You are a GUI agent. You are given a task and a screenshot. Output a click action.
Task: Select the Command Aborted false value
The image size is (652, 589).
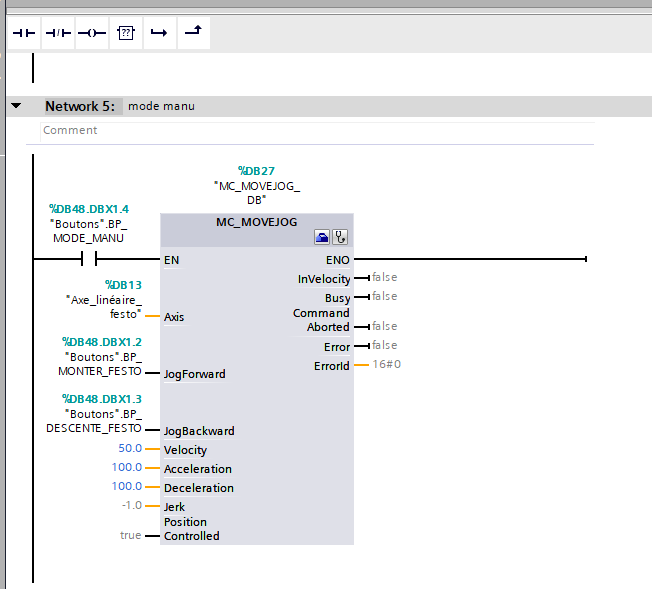(x=385, y=326)
